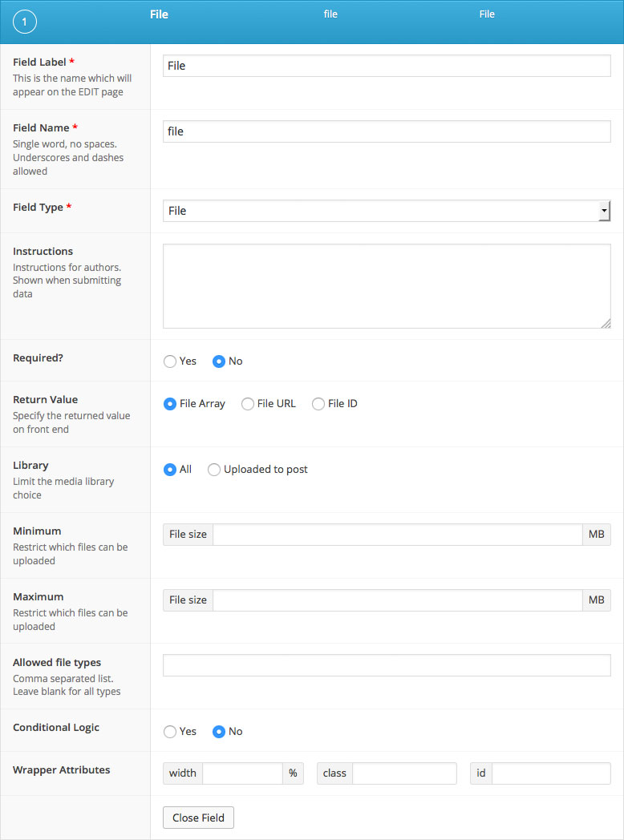624x840 pixels.
Task: Select No for Required
Action: pyautogui.click(x=219, y=361)
